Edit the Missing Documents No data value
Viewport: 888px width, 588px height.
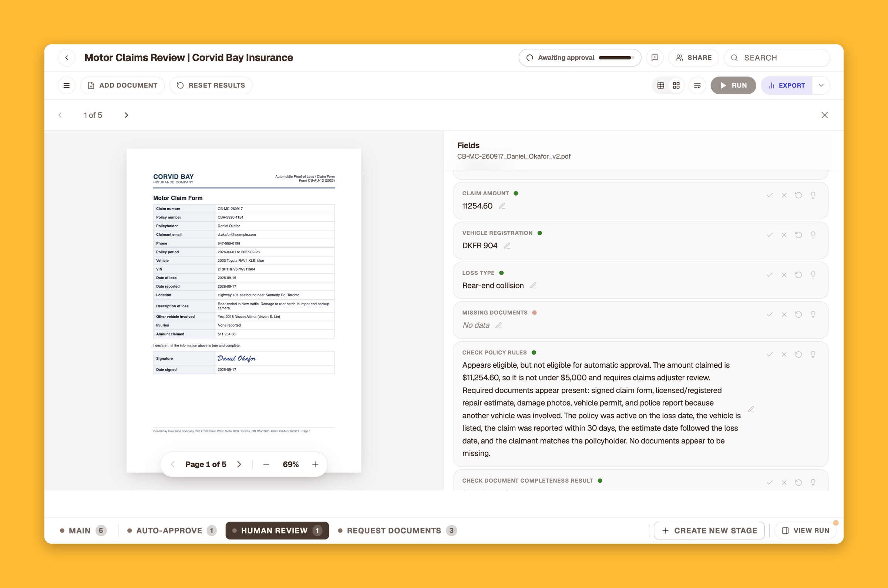[x=499, y=325]
